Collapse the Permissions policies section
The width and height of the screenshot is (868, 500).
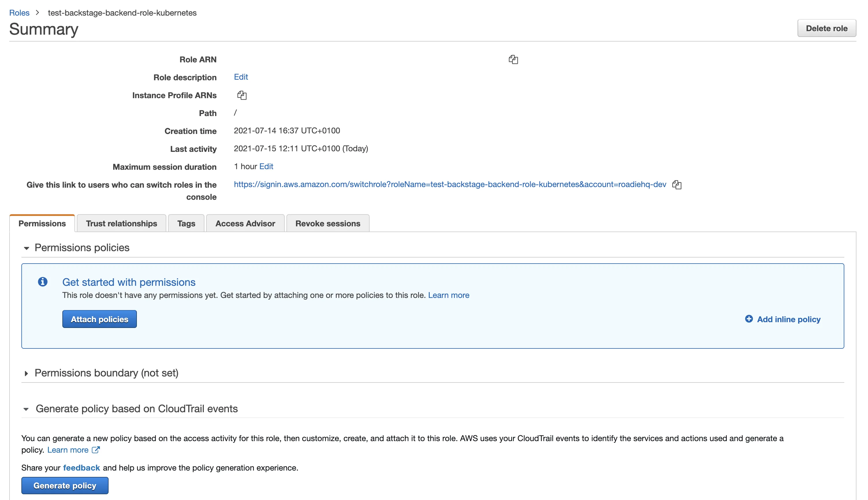(27, 248)
